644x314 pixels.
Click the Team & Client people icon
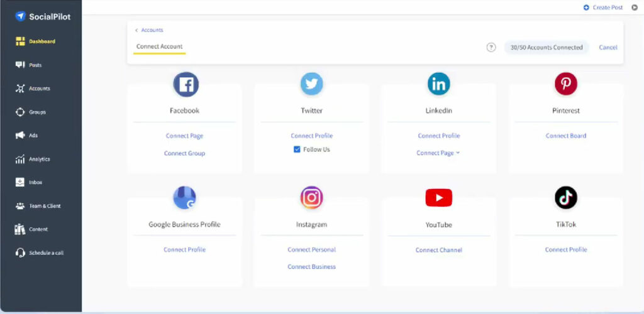point(20,206)
